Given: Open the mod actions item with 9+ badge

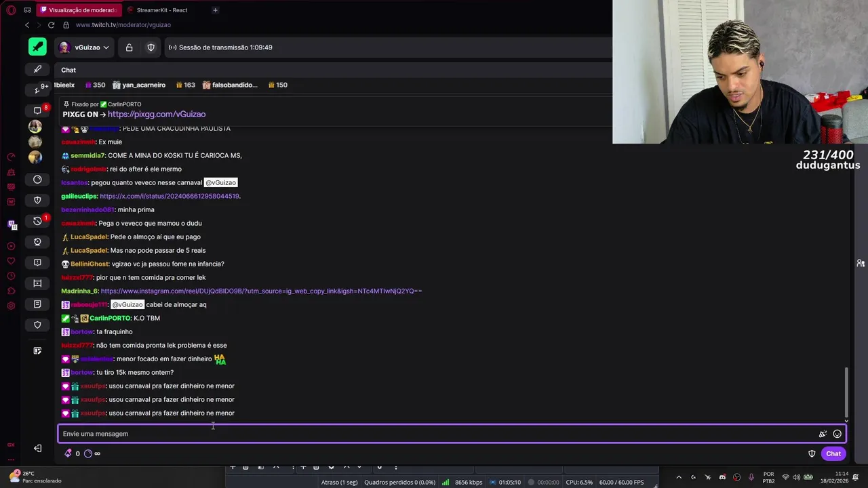Looking at the screenshot, I should click(37, 89).
